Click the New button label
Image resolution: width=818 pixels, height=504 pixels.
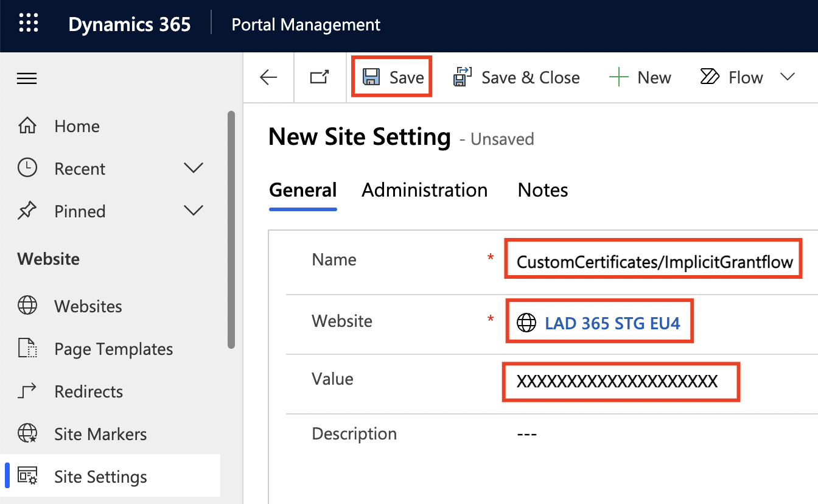654,77
